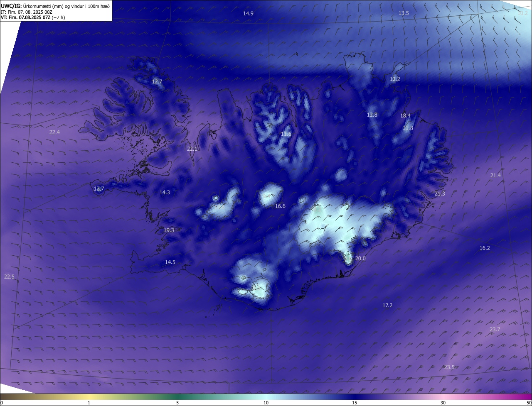532x406 pixels.
Task: Click the 21.3 value label
Action: [439, 194]
